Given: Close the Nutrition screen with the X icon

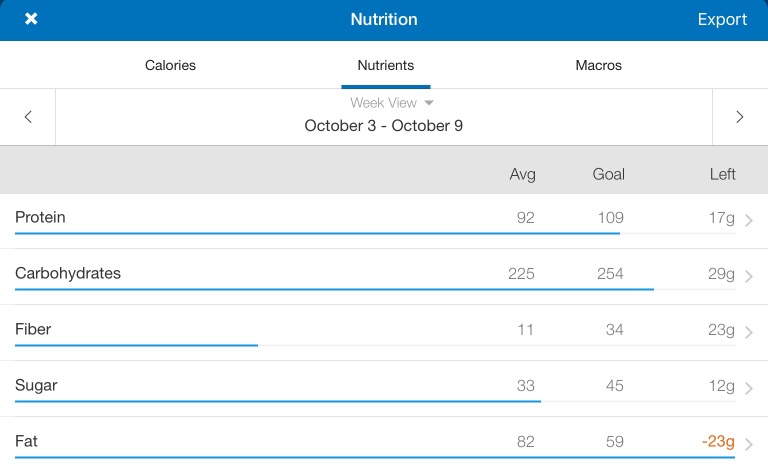Looking at the screenshot, I should [31, 19].
